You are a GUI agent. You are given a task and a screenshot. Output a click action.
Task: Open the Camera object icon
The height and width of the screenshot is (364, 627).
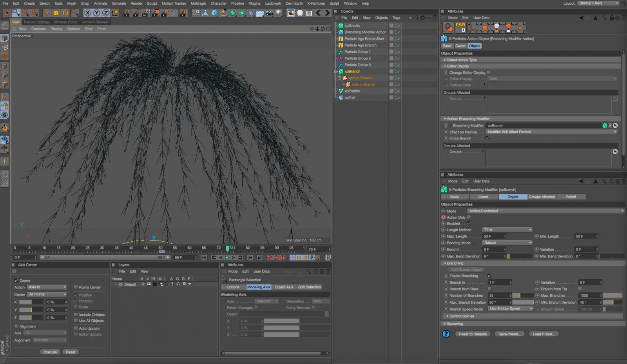coord(269,13)
